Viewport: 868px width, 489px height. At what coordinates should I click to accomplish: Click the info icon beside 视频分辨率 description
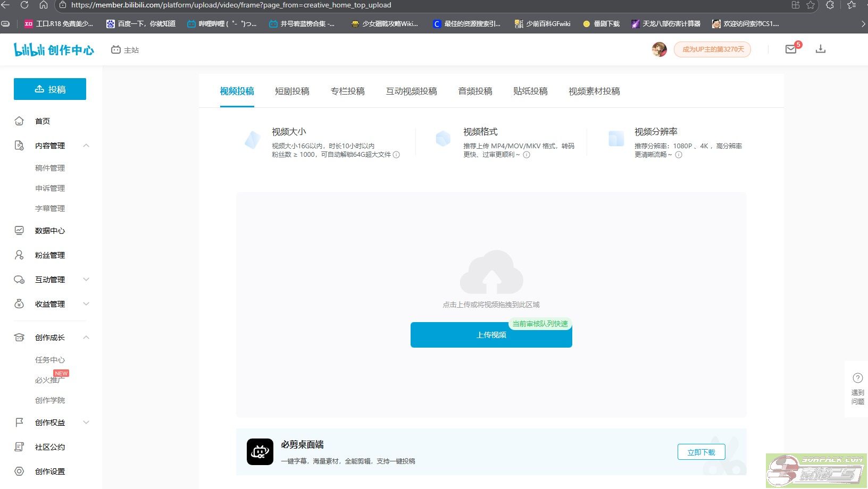pyautogui.click(x=679, y=155)
